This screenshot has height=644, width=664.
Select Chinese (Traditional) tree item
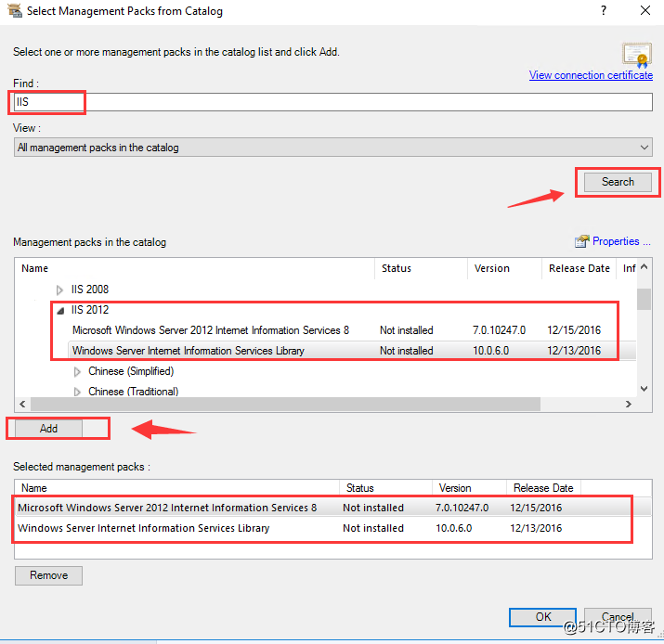[x=134, y=392]
